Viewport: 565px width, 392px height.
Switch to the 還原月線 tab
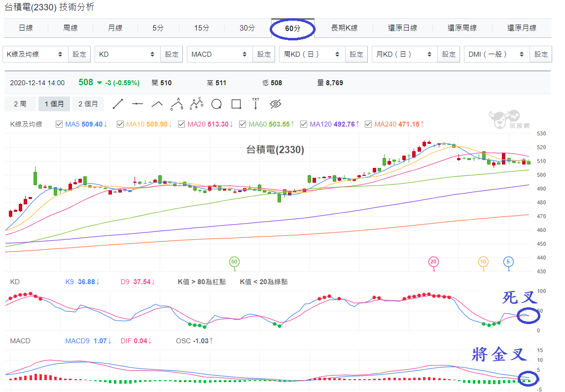[x=522, y=28]
